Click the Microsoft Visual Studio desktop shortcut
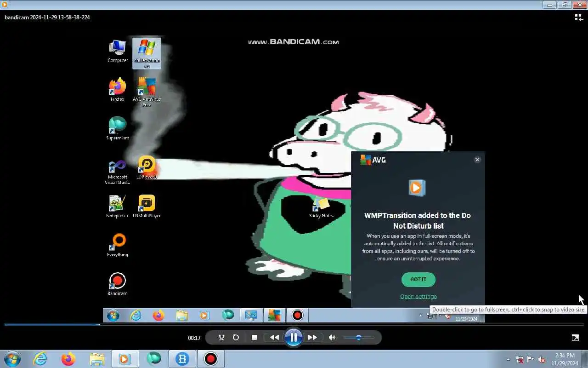 click(118, 172)
